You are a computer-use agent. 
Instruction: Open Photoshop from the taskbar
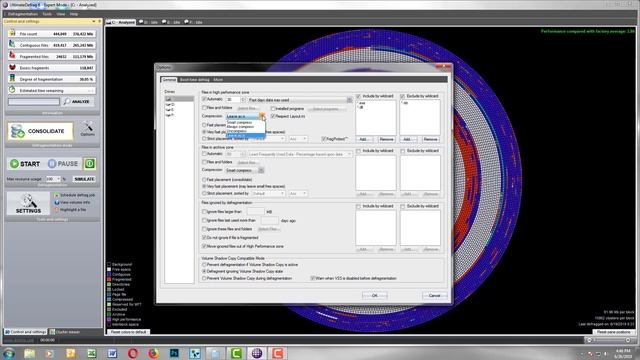click(x=174, y=353)
